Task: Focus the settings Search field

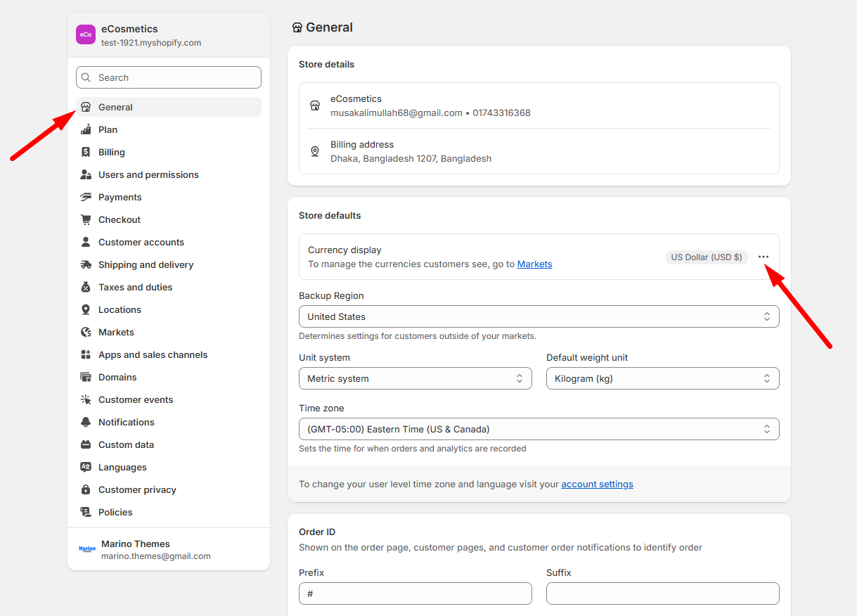Action: [x=169, y=77]
